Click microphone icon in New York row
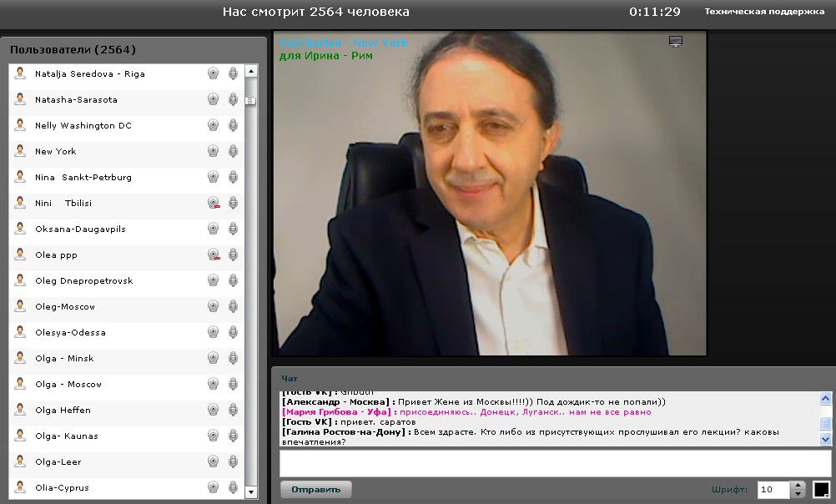836x504 pixels. (x=233, y=151)
